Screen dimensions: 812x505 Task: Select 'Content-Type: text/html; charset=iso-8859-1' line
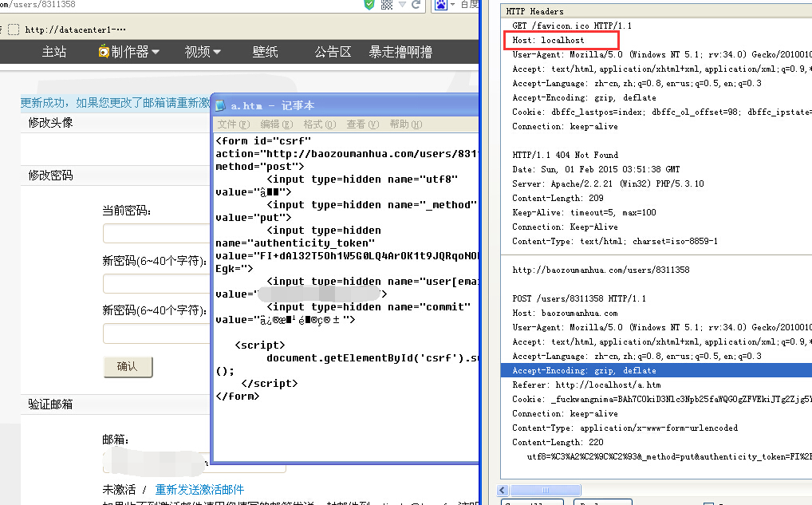pos(615,242)
